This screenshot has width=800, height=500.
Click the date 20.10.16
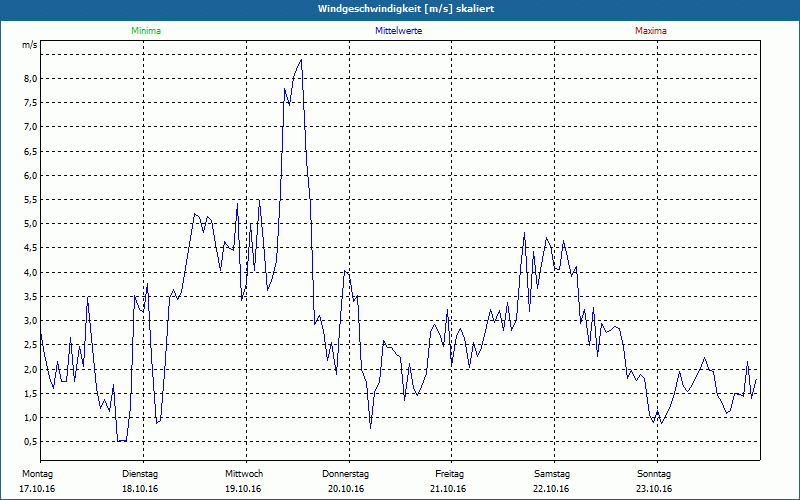[346, 489]
